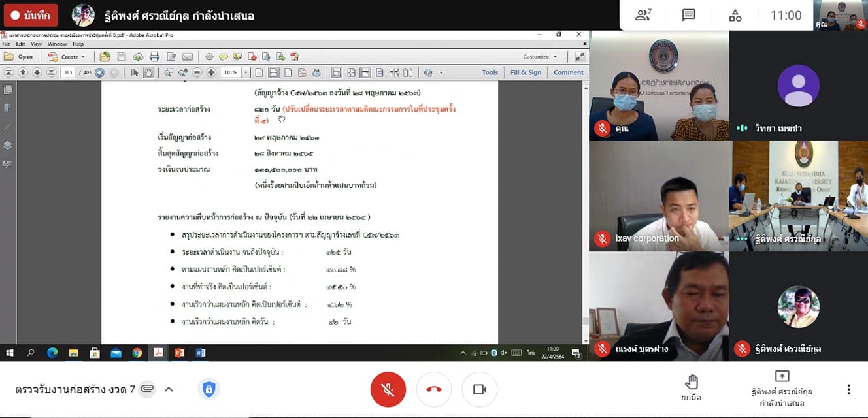The image size is (868, 418).
Task: Toggle the recording indicator button
Action: 31,15
